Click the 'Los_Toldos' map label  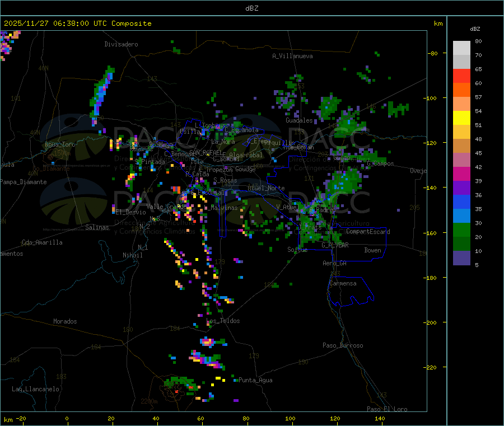pyautogui.click(x=223, y=321)
